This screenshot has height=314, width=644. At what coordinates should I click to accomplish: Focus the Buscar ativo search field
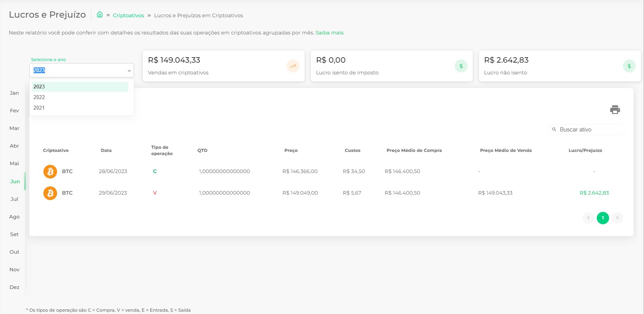click(587, 130)
